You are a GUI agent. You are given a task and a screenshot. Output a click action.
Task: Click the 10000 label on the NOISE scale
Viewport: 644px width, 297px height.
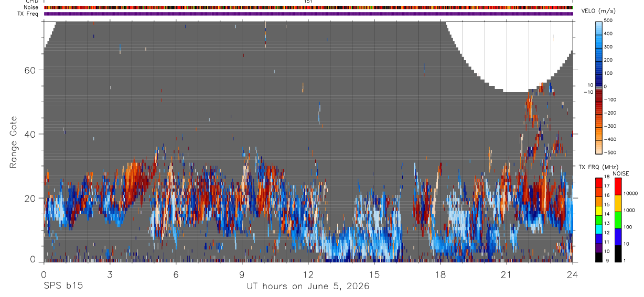coord(630,193)
